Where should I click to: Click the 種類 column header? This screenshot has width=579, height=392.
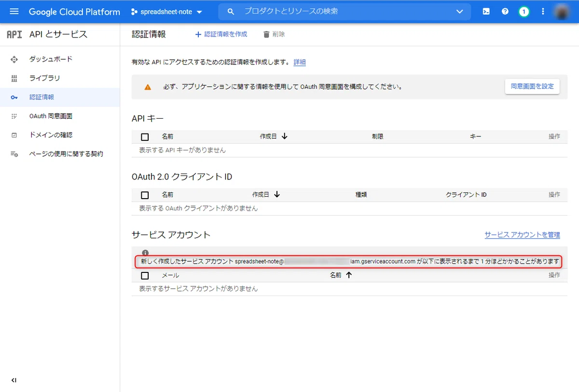point(361,195)
